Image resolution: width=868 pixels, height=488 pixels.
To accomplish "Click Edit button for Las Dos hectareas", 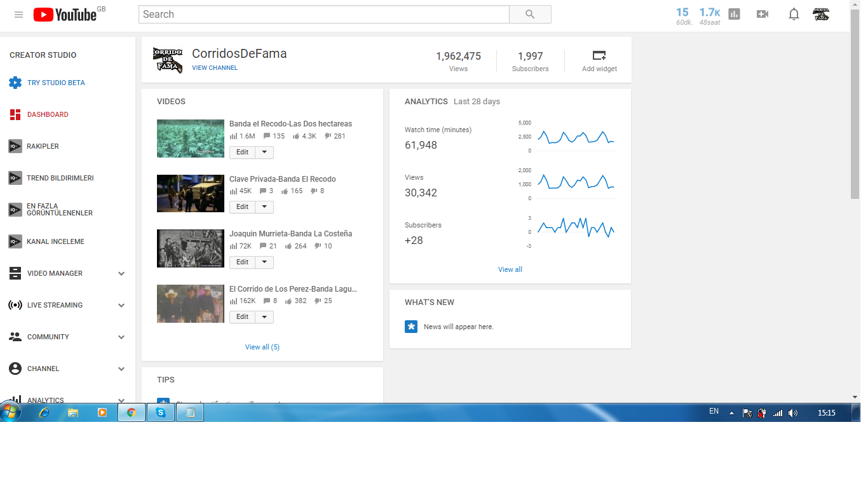I will [x=242, y=152].
